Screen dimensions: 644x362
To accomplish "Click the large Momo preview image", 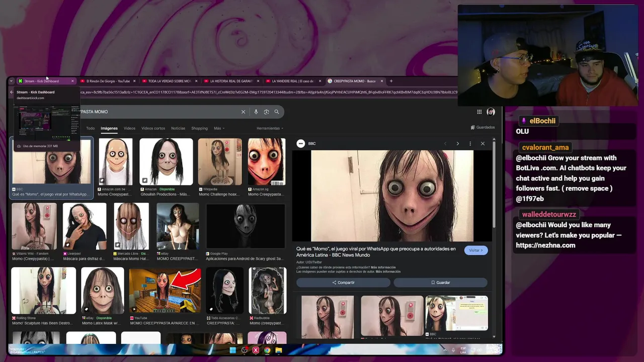I will click(392, 196).
